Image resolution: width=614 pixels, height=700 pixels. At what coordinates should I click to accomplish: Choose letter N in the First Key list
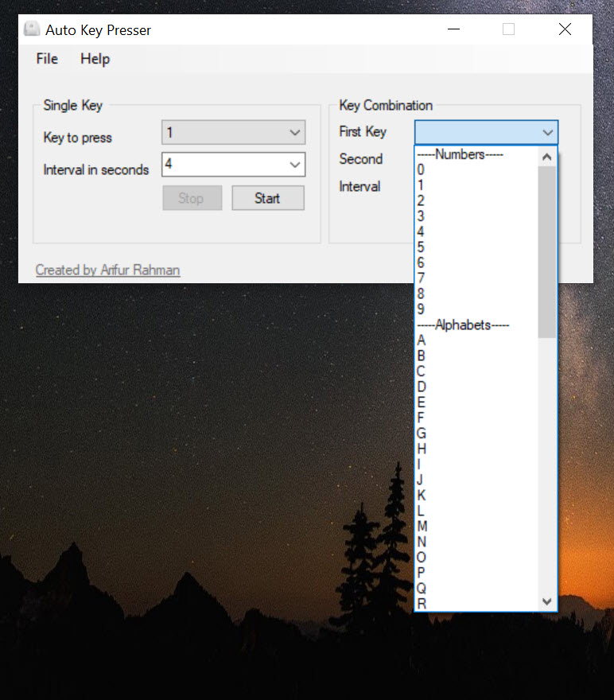pyautogui.click(x=476, y=541)
